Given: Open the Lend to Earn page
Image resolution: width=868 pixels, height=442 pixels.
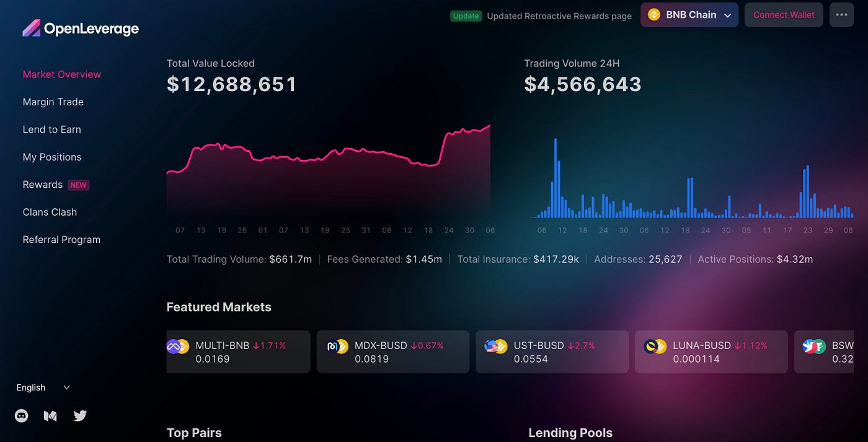Looking at the screenshot, I should (52, 129).
